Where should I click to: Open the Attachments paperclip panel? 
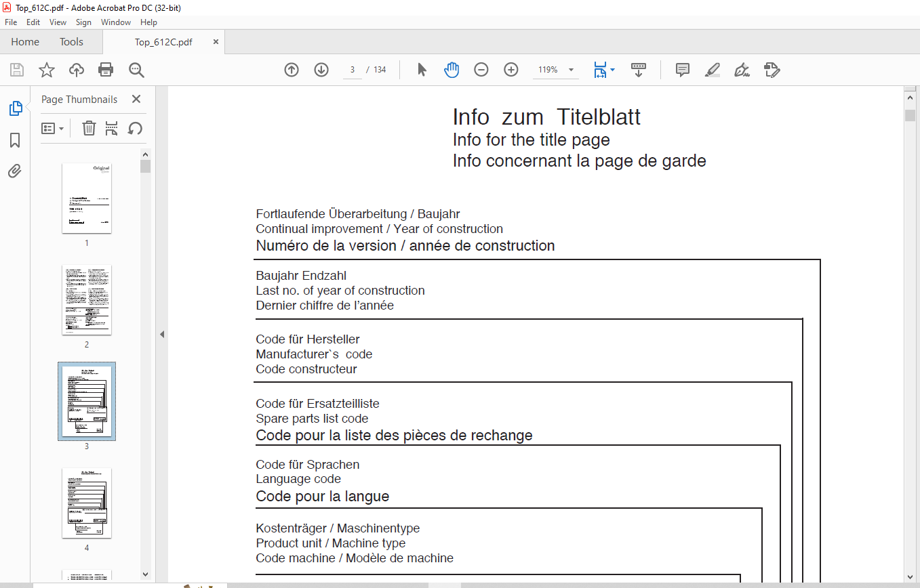pos(15,171)
